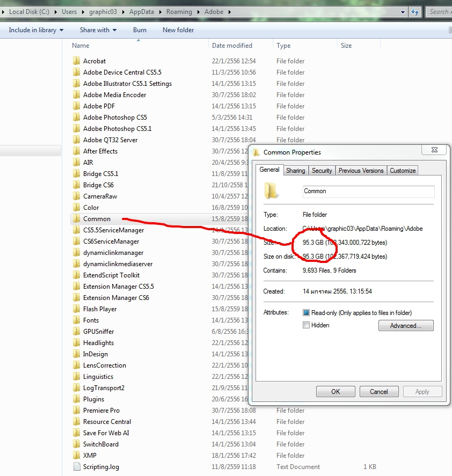The width and height of the screenshot is (452, 476).
Task: Click the Adobe Photoshop CS5 folder icon
Action: (77, 117)
